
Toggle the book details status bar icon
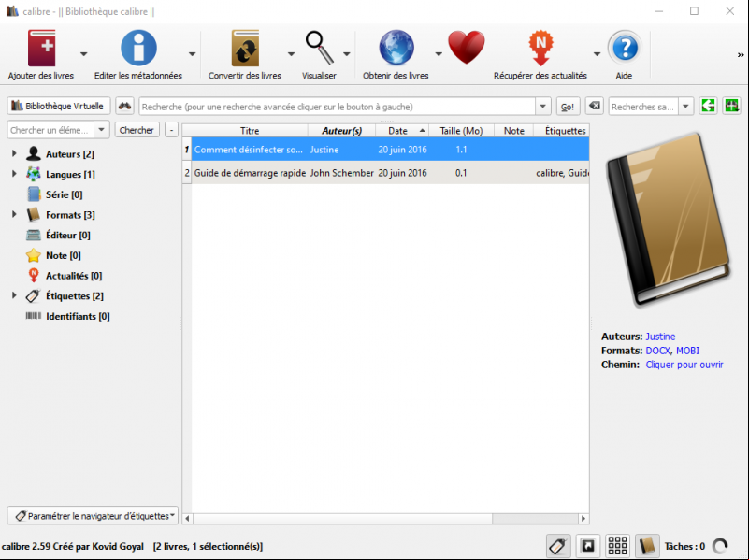(x=647, y=546)
